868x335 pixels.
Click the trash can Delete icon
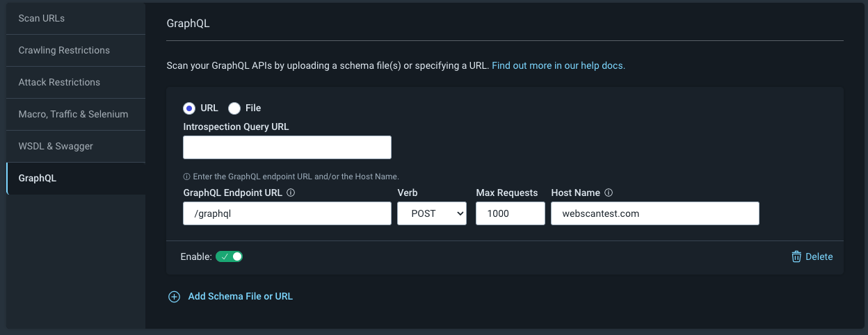coord(796,256)
